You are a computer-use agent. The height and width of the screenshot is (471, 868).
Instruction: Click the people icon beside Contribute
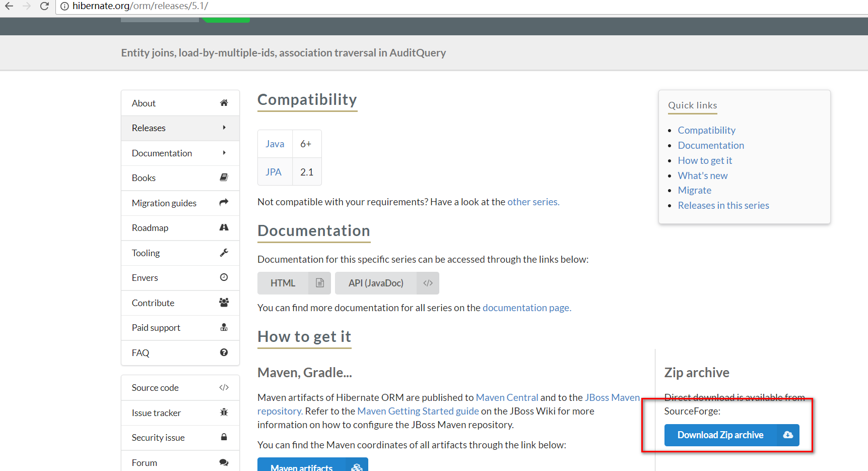(224, 302)
